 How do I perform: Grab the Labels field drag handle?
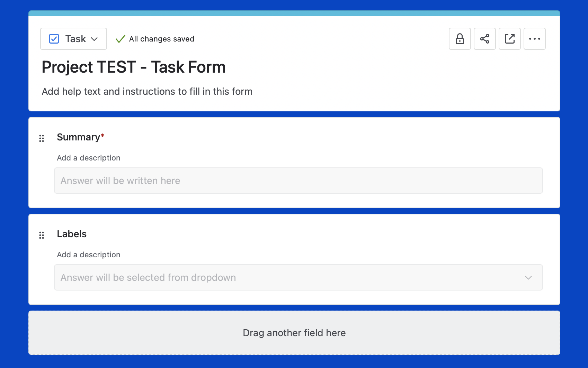tap(42, 235)
